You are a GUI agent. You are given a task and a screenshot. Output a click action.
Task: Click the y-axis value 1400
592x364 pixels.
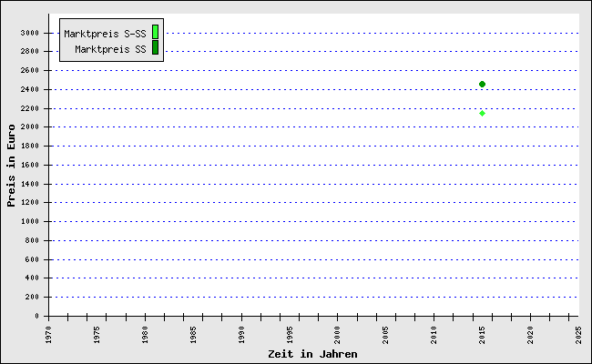pos(30,184)
